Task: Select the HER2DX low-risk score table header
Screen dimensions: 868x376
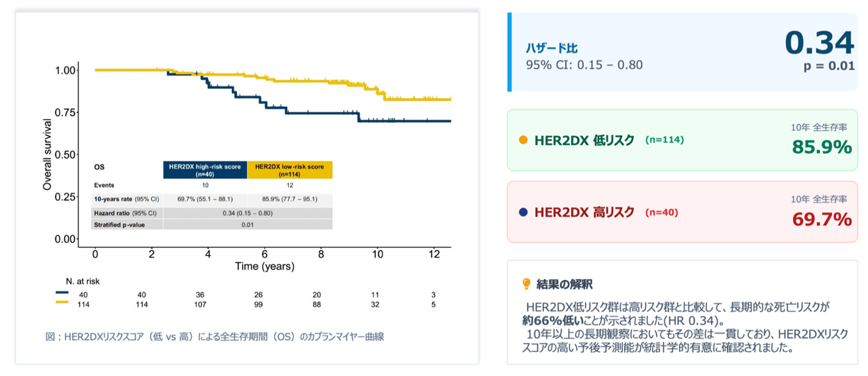Action: point(289,170)
